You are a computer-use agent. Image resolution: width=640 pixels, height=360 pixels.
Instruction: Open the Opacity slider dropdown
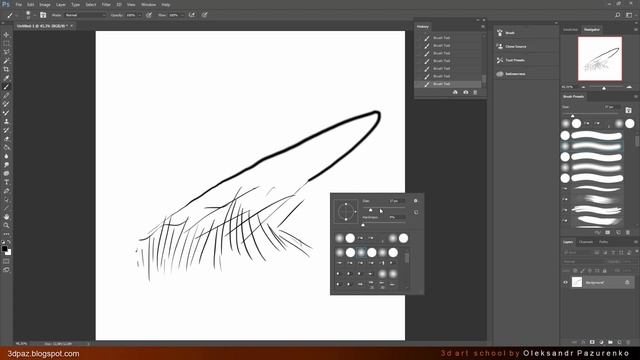pyautogui.click(x=140, y=15)
